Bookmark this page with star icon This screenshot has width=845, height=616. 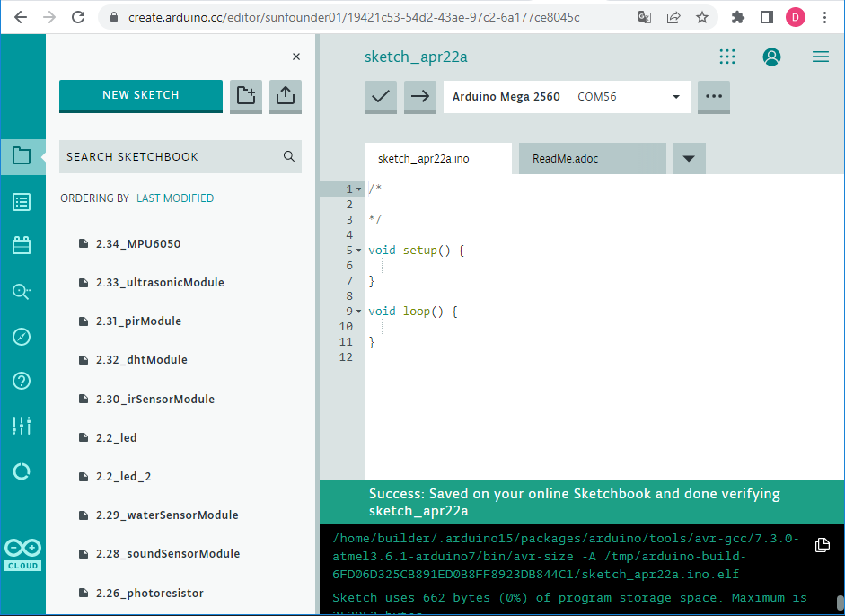click(x=701, y=17)
